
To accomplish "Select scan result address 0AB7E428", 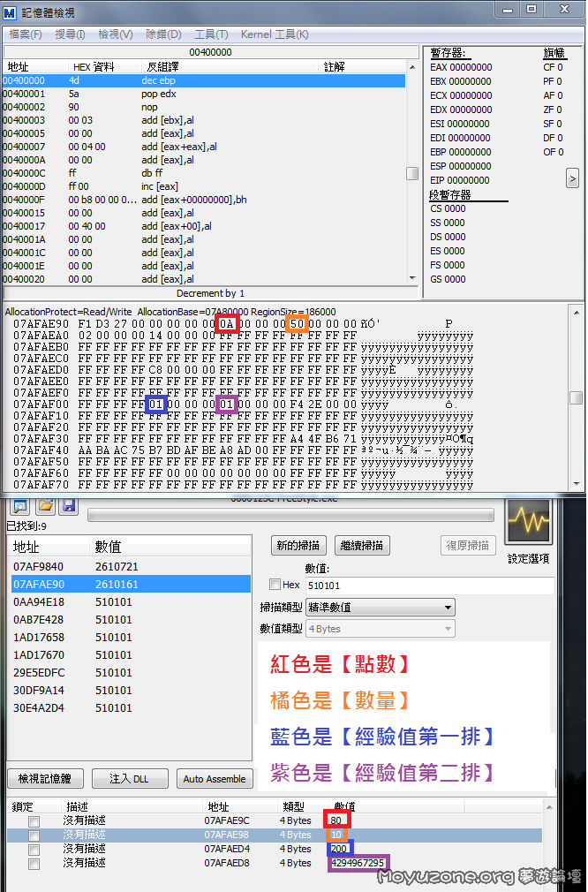I will 131,619.
